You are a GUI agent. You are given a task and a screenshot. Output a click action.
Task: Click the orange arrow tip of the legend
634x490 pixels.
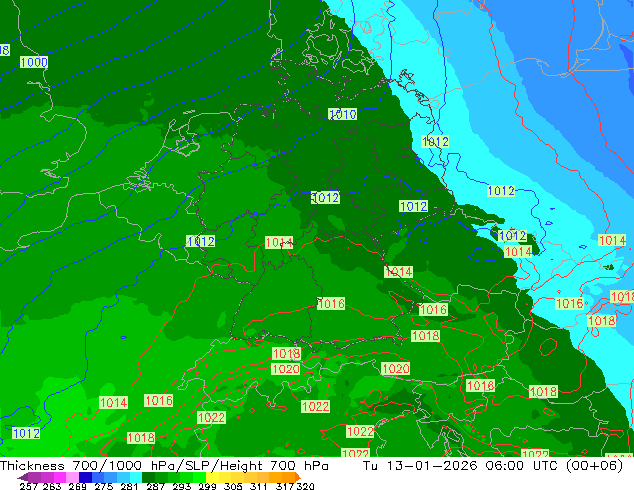298,477
